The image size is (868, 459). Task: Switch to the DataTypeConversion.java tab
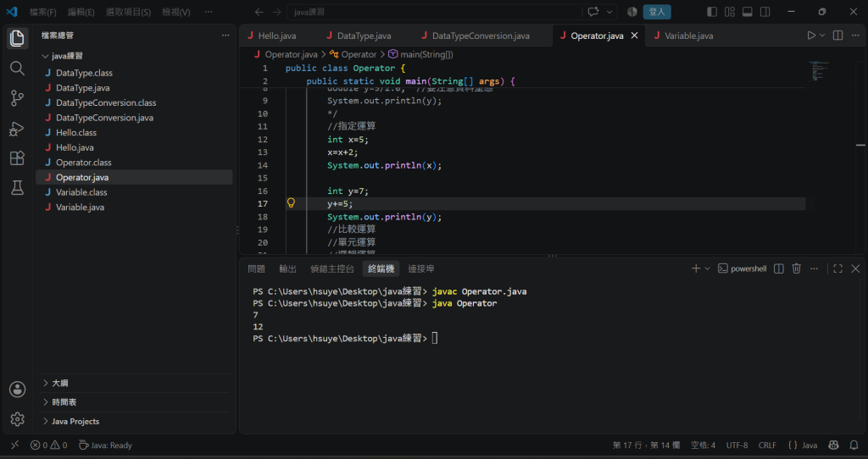click(480, 36)
